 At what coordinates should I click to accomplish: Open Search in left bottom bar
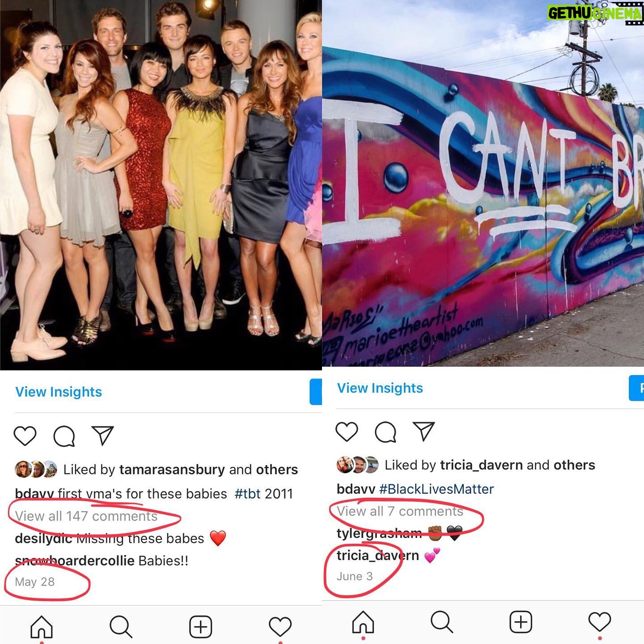(121, 627)
